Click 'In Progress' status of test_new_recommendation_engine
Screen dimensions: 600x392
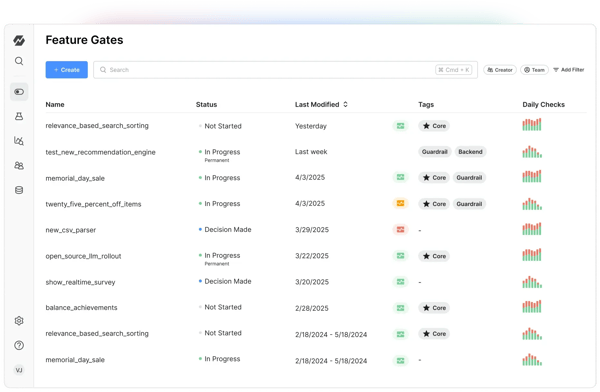pyautogui.click(x=220, y=152)
